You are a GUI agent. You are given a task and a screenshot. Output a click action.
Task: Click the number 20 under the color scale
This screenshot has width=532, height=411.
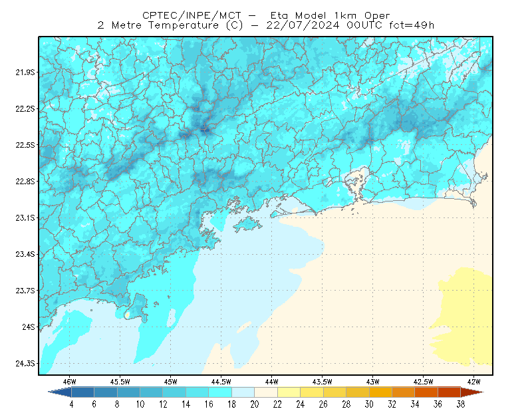click(x=255, y=404)
